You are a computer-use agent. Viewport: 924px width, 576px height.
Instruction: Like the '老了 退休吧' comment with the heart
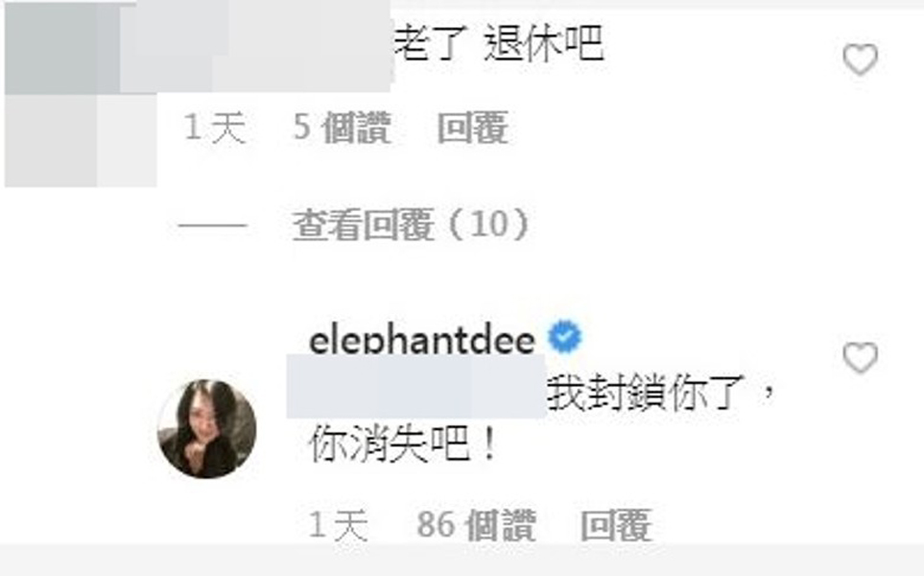pyautogui.click(x=861, y=60)
